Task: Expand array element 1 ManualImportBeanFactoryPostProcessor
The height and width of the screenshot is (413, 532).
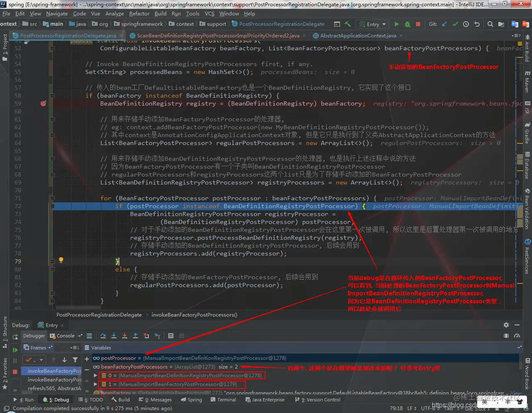Action: (x=96, y=384)
